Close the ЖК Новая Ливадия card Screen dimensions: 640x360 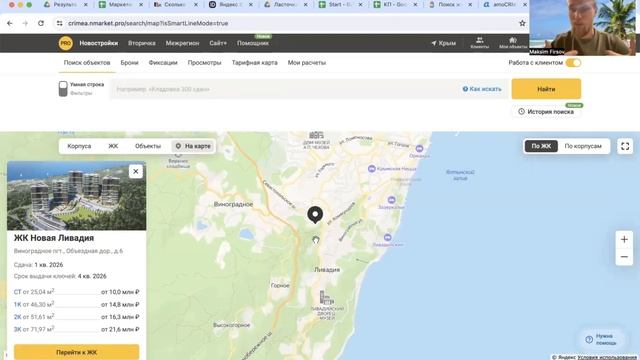pos(136,171)
